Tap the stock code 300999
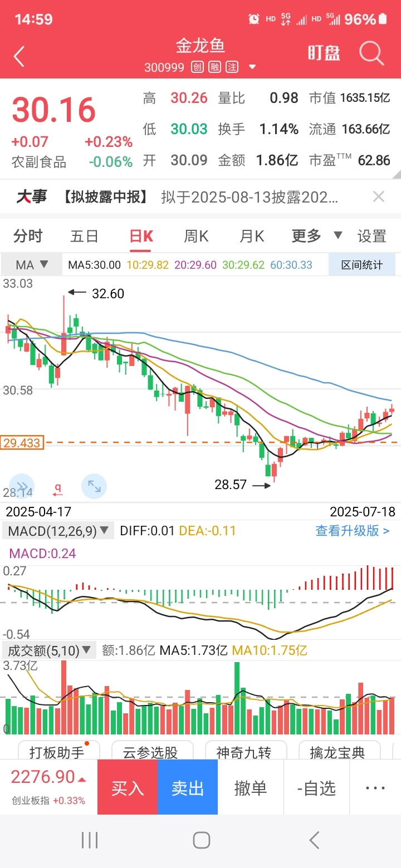Screen dimensions: 401x868 point(164,67)
